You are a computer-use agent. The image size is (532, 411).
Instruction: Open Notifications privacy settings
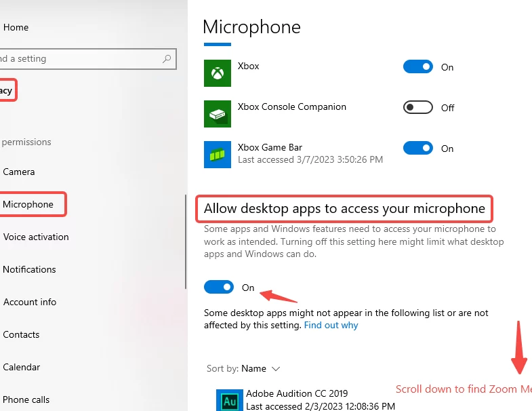pyautogui.click(x=29, y=269)
